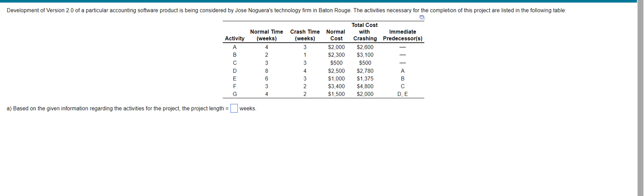Click the $3,400 normal cost cell
The width and height of the screenshot is (644, 196).
pyautogui.click(x=336, y=86)
